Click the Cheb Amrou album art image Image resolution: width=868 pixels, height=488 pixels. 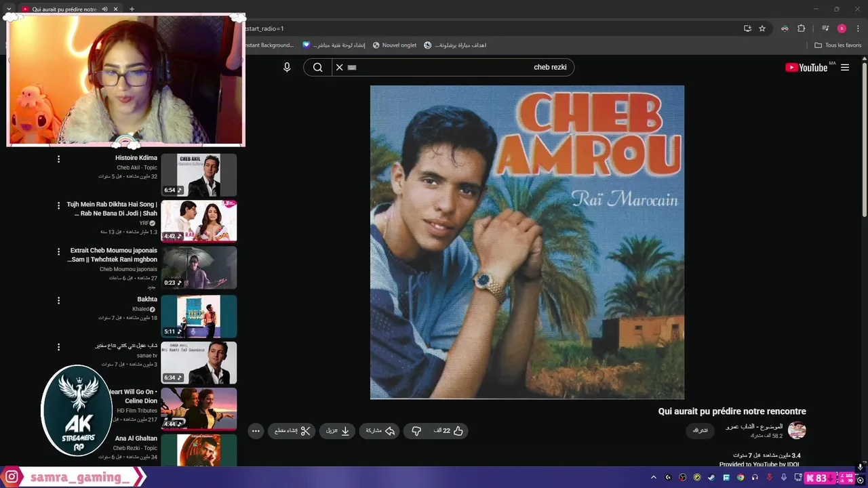(527, 242)
